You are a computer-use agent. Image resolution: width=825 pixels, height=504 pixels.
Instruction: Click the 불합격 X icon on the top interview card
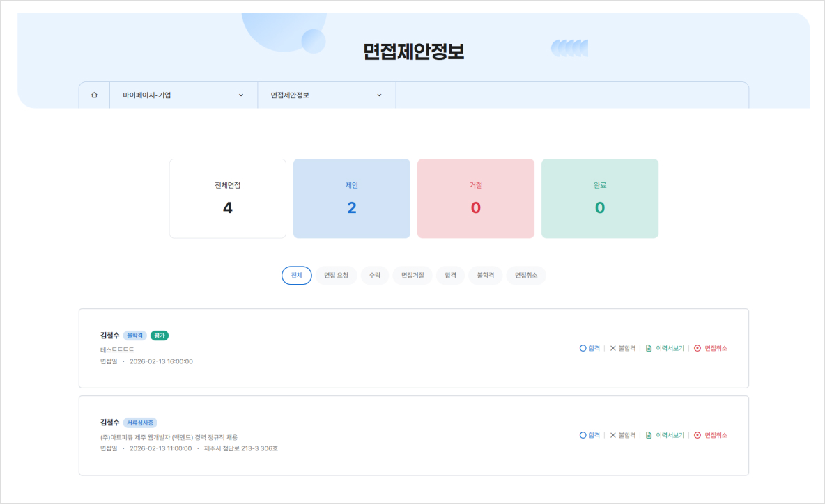pos(613,348)
